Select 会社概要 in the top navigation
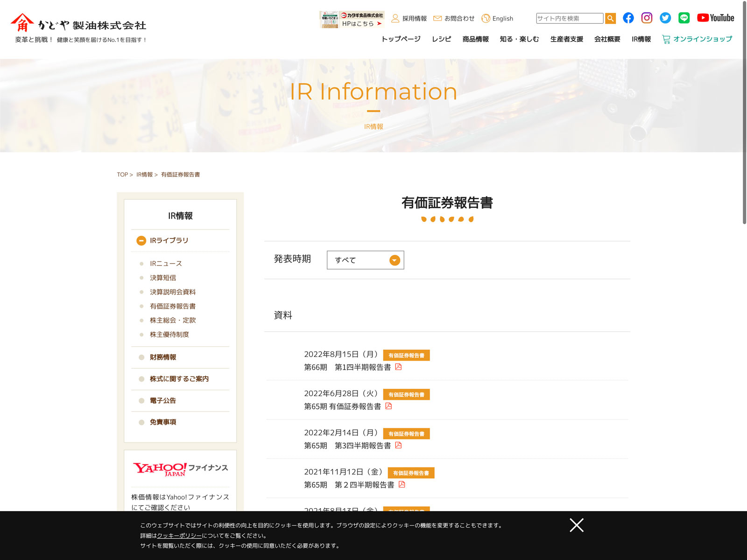Viewport: 747px width, 560px height. 607,39
